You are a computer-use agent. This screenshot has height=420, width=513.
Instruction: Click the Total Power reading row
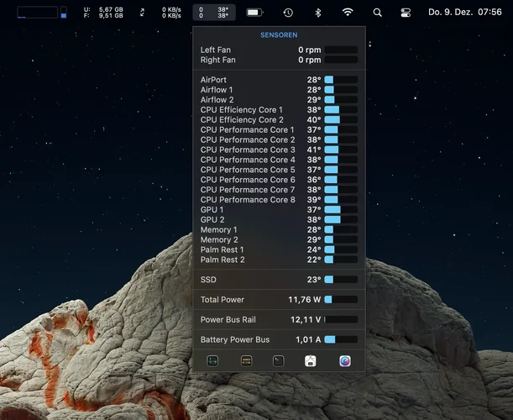279,299
